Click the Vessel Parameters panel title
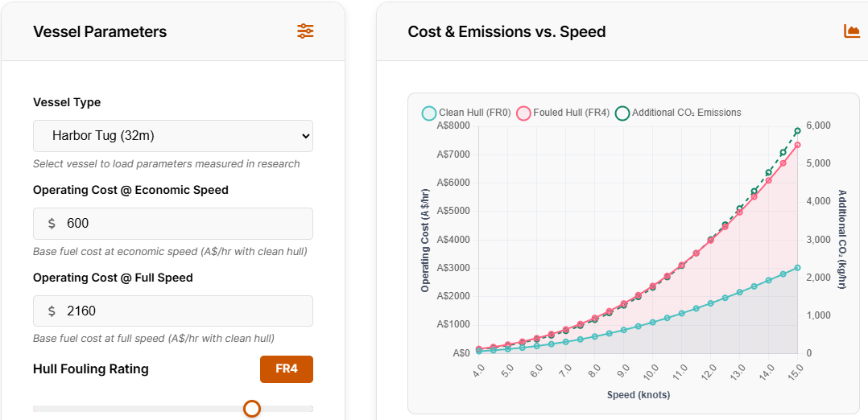This screenshot has height=420, width=868. [x=100, y=32]
